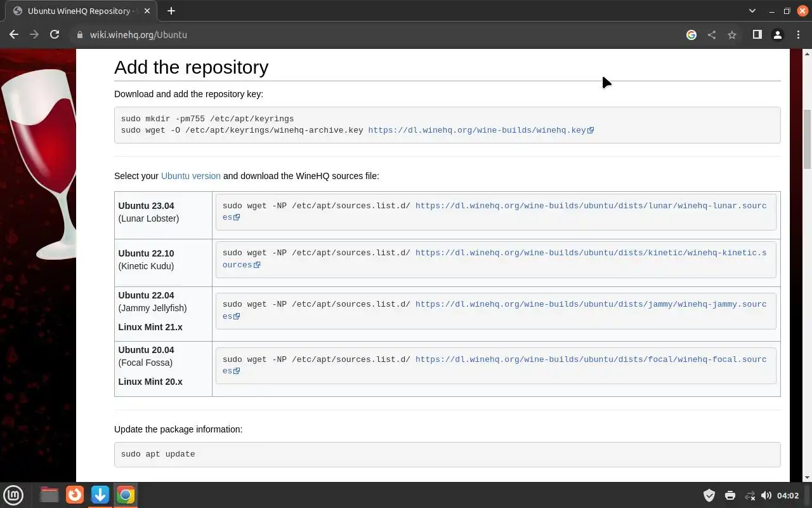Click the network connection tray icon
The height and width of the screenshot is (508, 812).
(x=750, y=495)
